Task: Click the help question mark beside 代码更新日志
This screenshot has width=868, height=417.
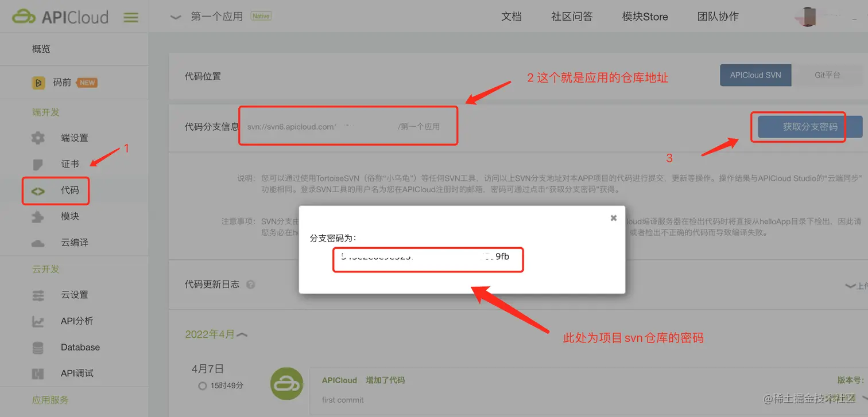Action: click(250, 285)
